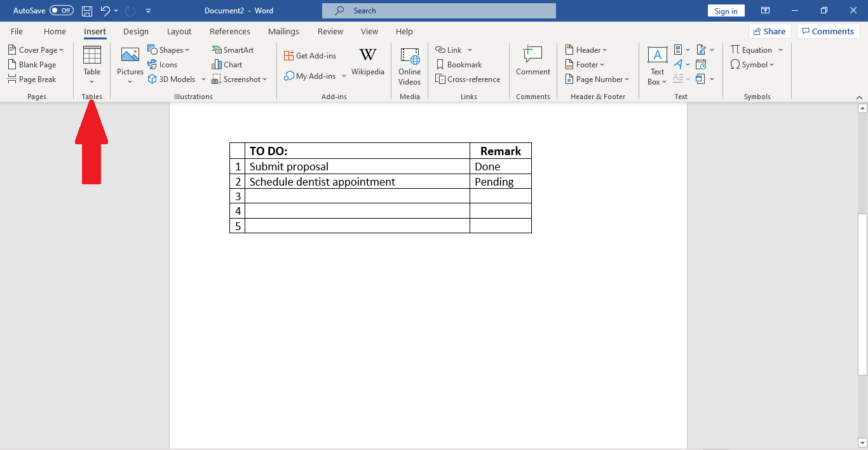
Task: Open the References ribbon tab
Action: 229,31
